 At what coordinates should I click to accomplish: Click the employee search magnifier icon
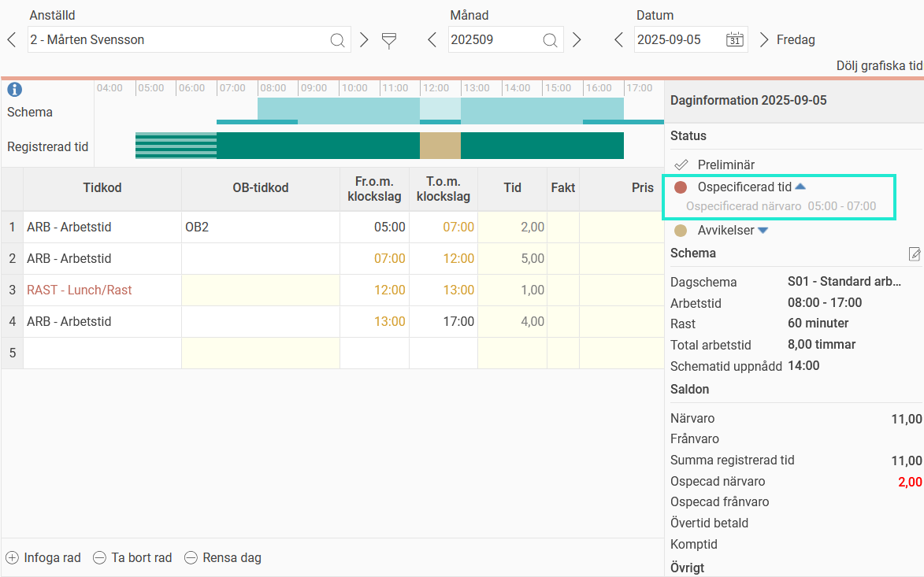pos(337,40)
